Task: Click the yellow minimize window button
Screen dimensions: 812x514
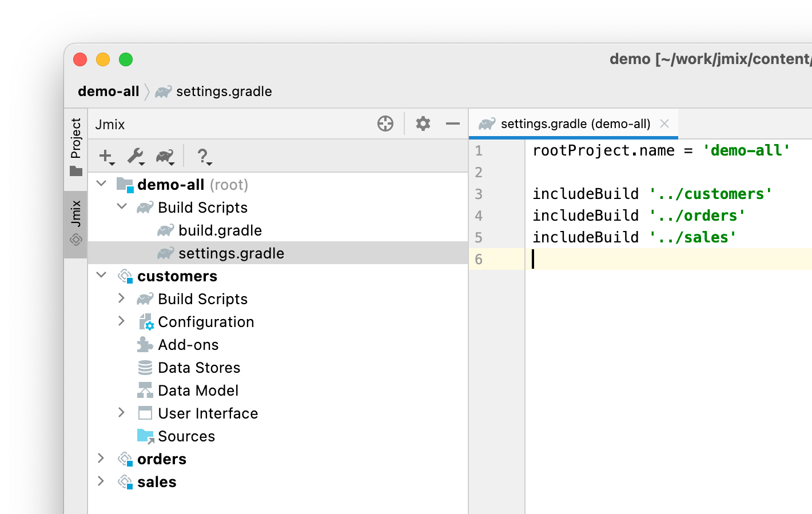Action: pos(103,59)
